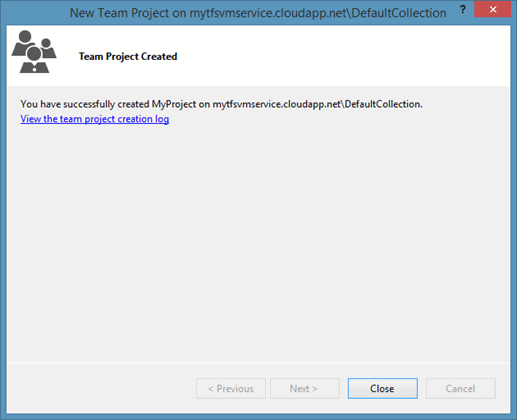Click the front-center person figure in icon
517x420 pixels.
tap(34, 60)
